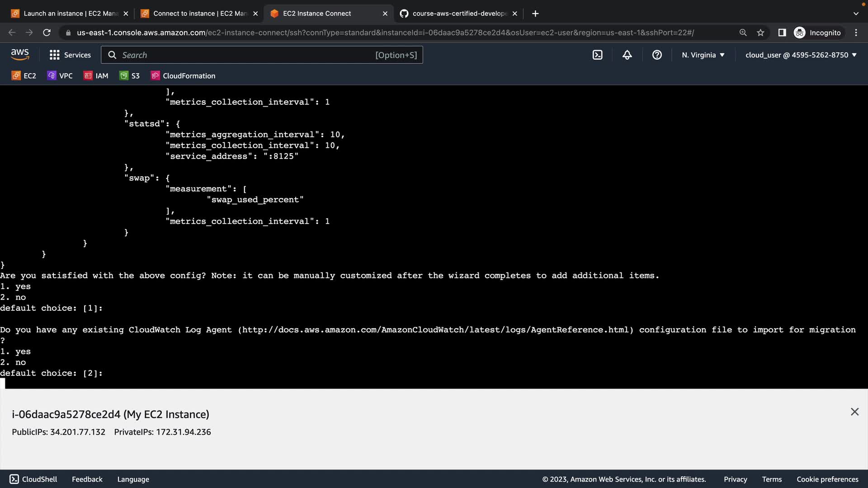The height and width of the screenshot is (488, 868).
Task: Open Cookie preferences in footer
Action: (827, 479)
